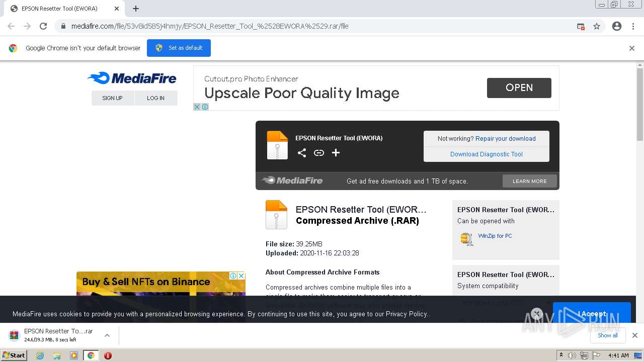The width and height of the screenshot is (644, 362).
Task: Open the Repair your download link
Action: 505,139
